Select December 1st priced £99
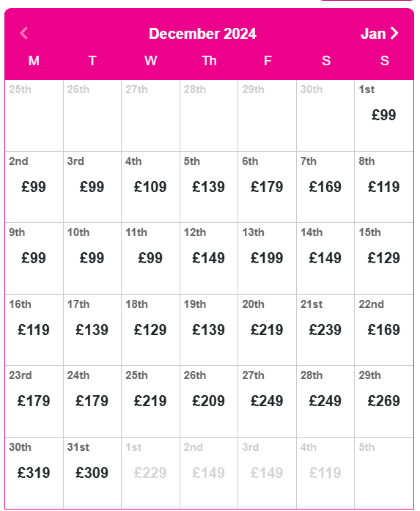Viewport: 420px width, 511px height. point(384,115)
